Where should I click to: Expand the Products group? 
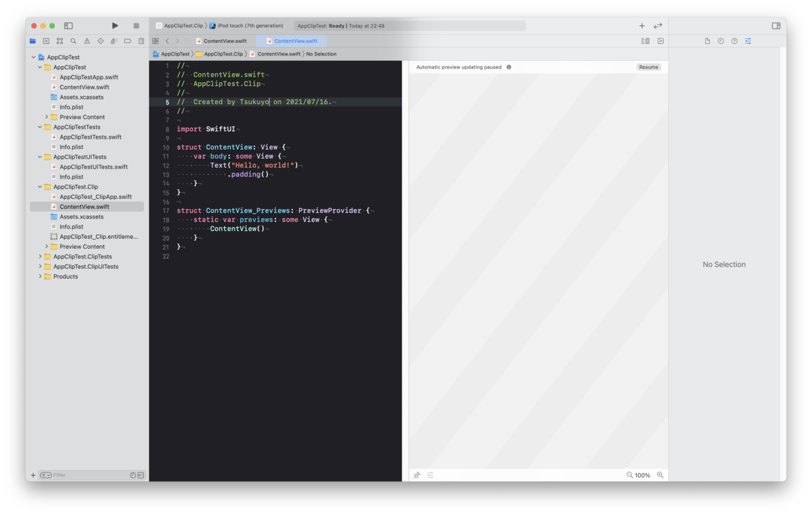click(x=40, y=277)
